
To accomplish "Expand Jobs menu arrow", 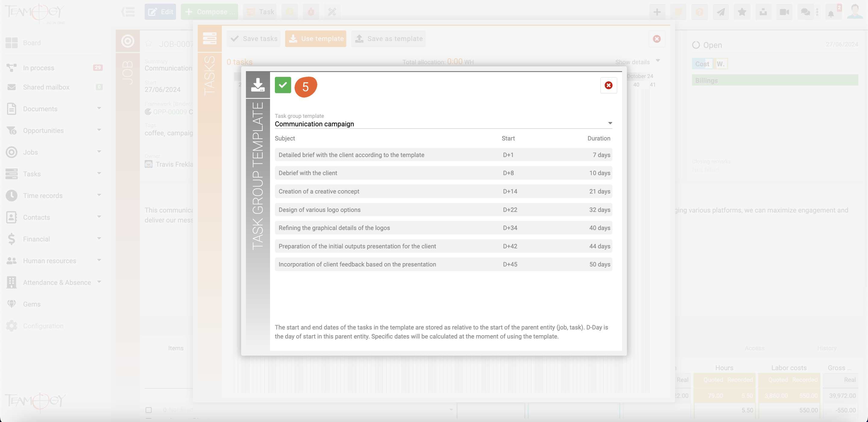I will click(x=99, y=152).
